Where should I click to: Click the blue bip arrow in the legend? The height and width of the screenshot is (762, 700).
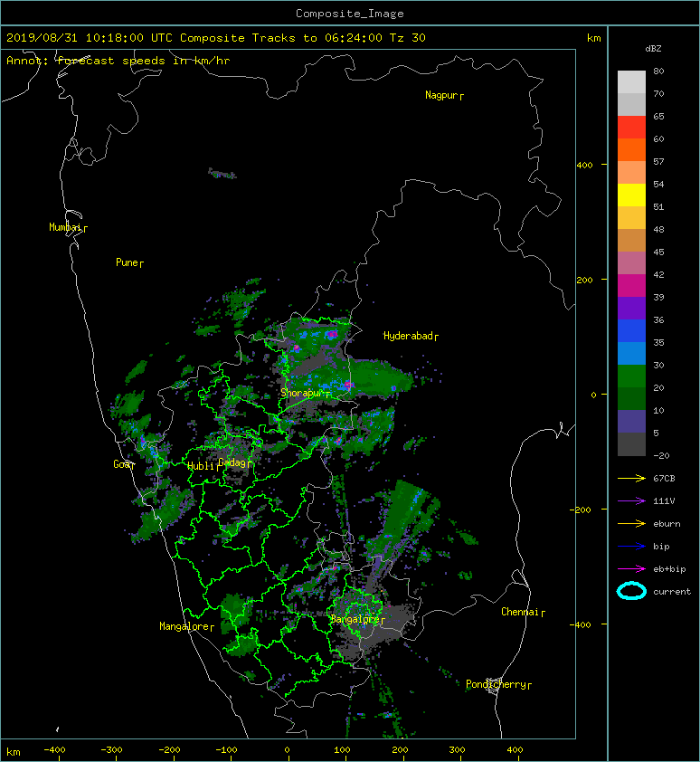point(631,547)
